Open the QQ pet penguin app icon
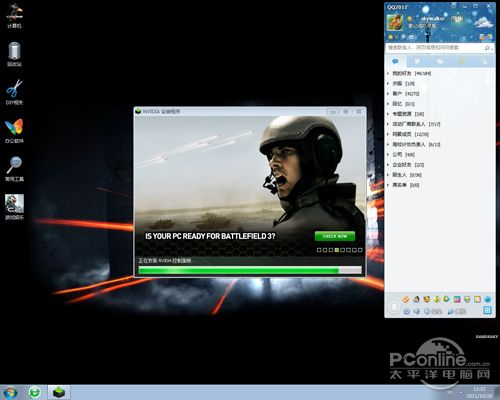This screenshot has height=400, width=500. pos(416,299)
